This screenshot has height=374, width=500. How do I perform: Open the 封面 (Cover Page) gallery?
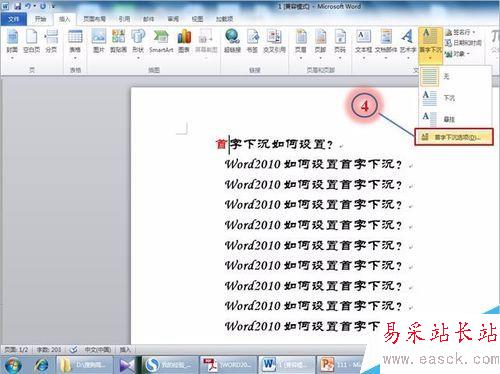[12, 43]
